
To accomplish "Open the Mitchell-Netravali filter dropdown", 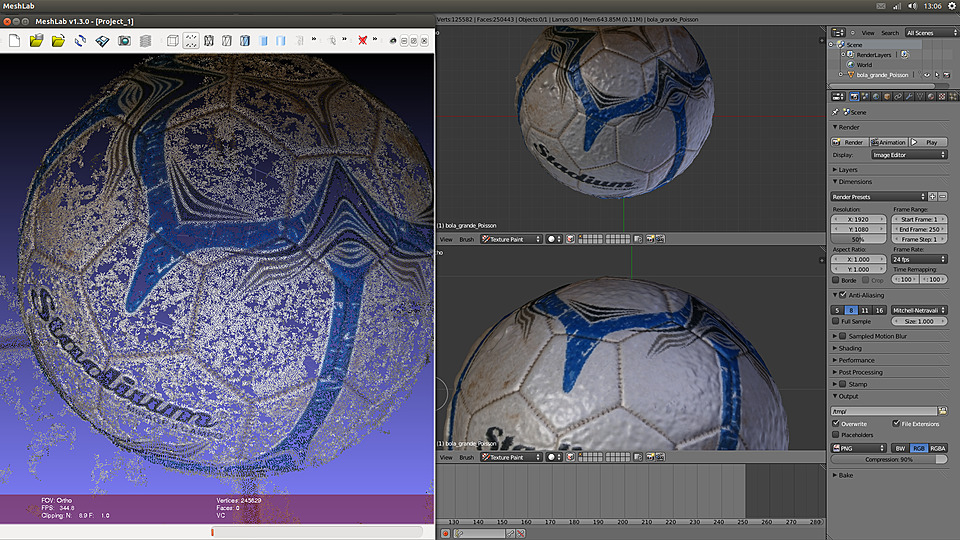I will coord(919,310).
